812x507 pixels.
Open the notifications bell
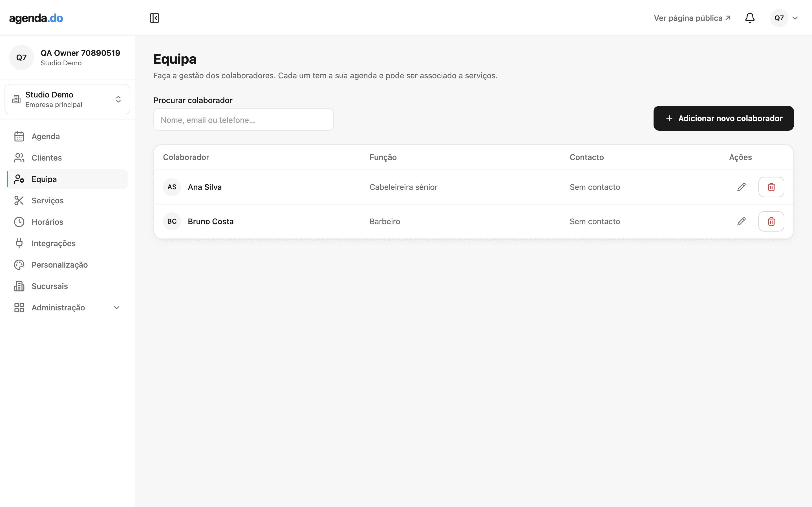[750, 18]
